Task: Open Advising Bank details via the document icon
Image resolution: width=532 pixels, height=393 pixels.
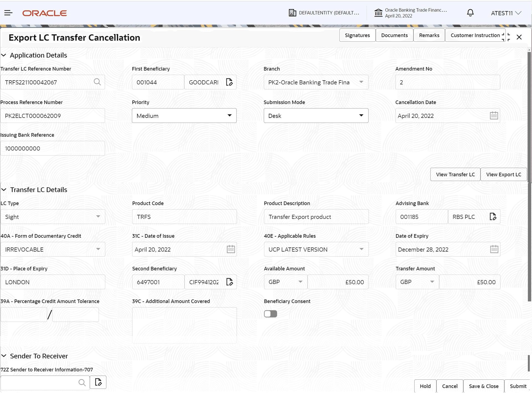Action: [x=493, y=216]
